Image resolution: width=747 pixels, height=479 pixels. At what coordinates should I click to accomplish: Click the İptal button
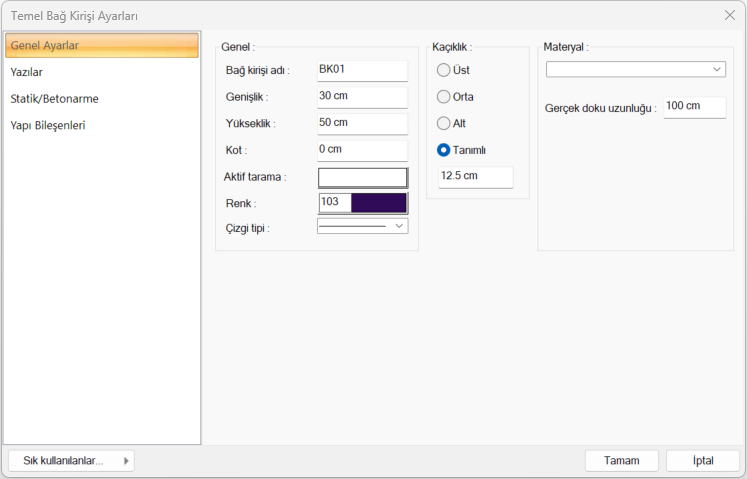click(x=703, y=461)
